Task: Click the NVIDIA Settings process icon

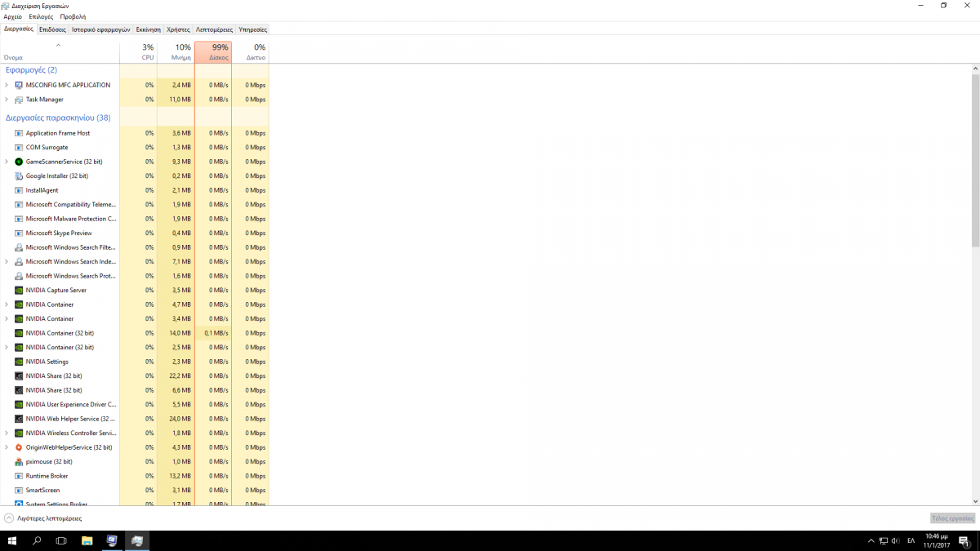Action: coord(19,362)
